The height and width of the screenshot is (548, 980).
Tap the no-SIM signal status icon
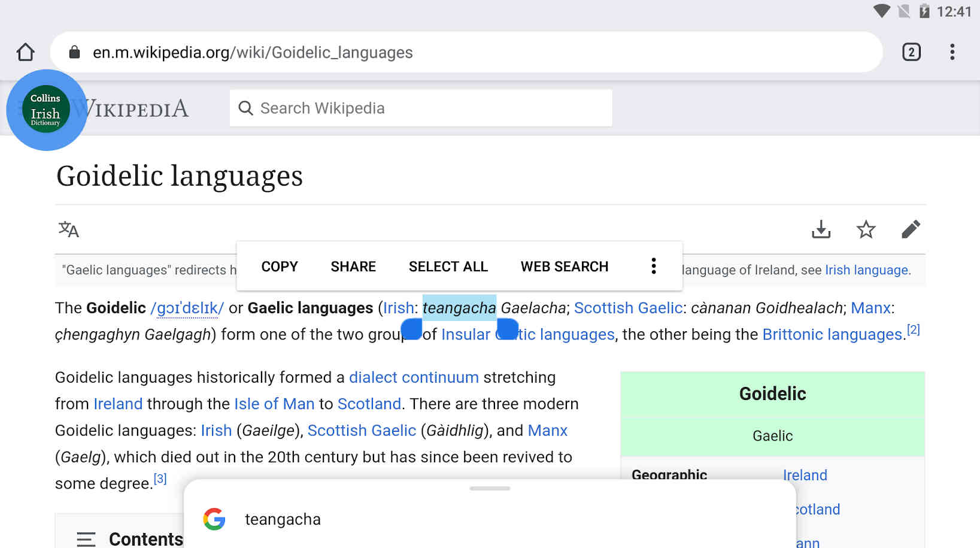[x=904, y=11]
